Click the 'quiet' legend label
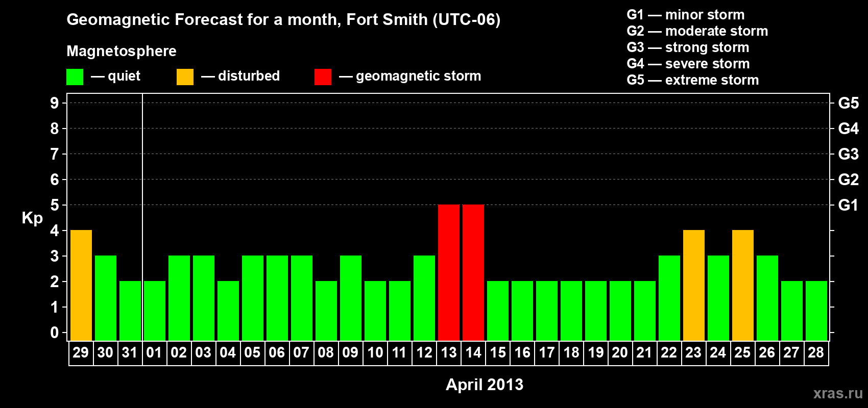Image resolution: width=868 pixels, height=408 pixels. tap(124, 76)
